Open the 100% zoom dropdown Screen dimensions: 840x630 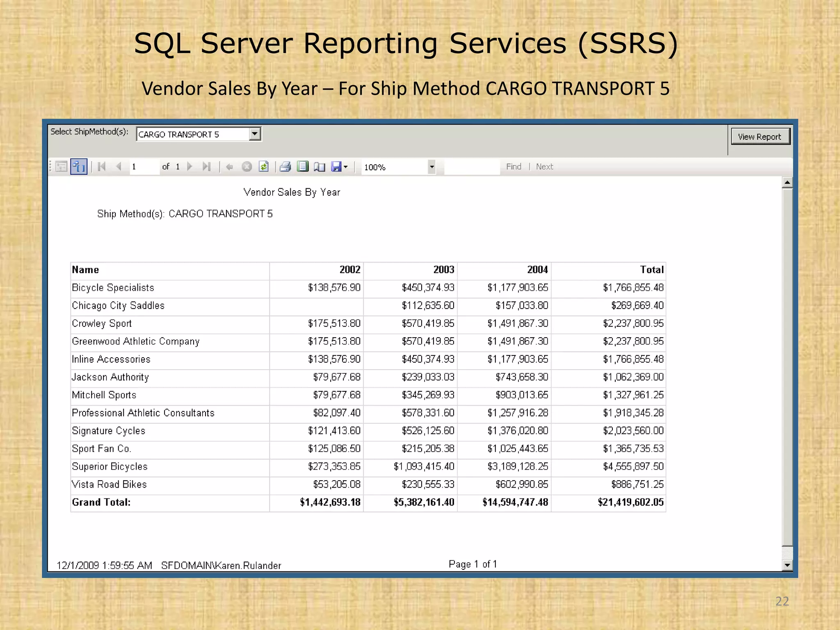[x=431, y=167]
